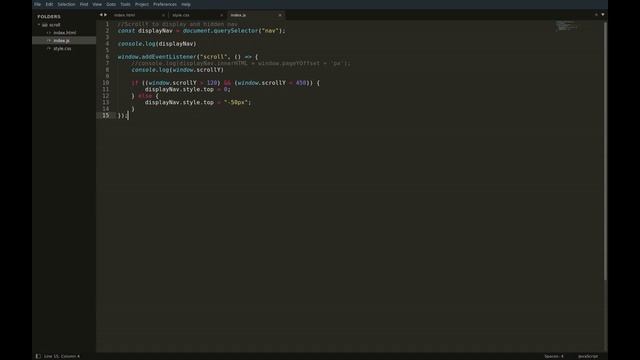Open the File menu
Screen dimensions: 640x360
pyautogui.click(x=37, y=4)
